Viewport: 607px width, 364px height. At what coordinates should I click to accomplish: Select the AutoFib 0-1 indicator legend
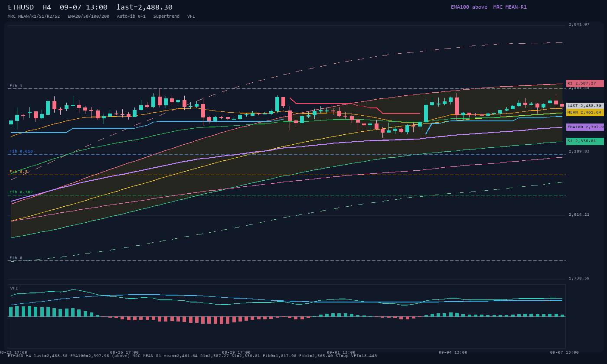(131, 16)
